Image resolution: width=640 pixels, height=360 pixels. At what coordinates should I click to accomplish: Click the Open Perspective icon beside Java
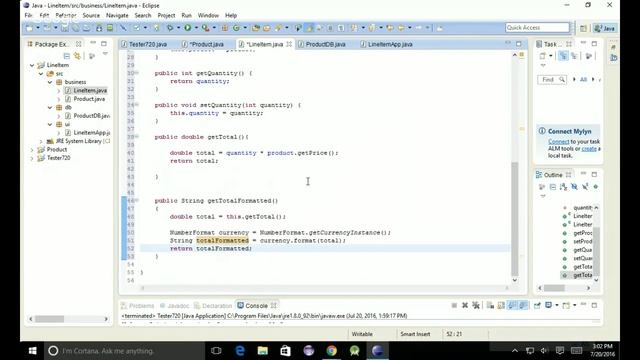583,28
